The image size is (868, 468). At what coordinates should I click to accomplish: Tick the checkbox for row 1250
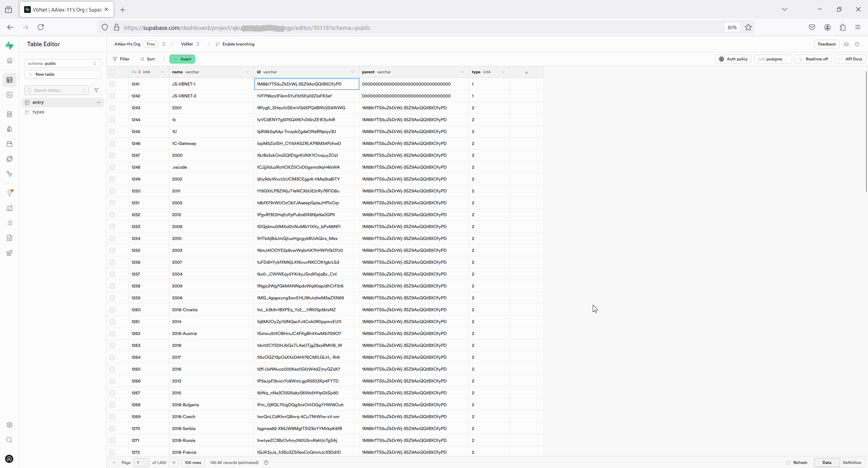pos(112,191)
